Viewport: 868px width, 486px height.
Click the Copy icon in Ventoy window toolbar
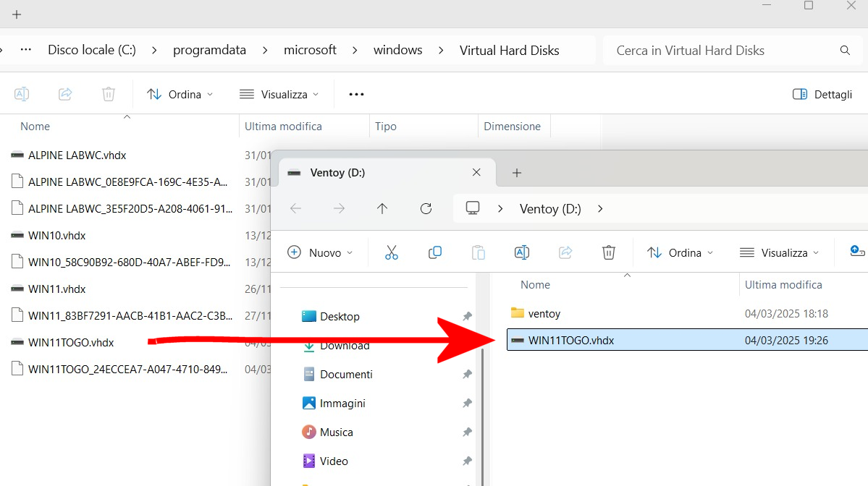[435, 252]
